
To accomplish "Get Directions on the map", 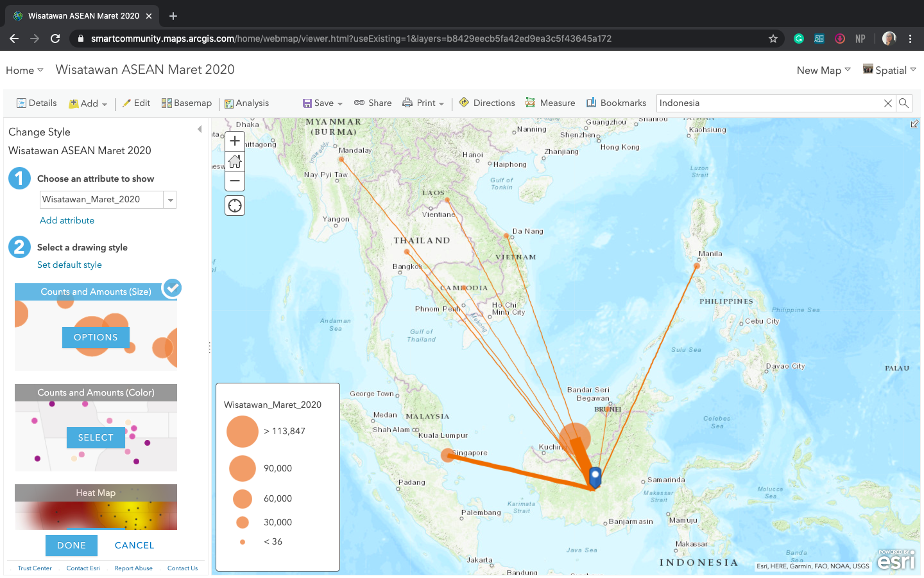I will (x=486, y=103).
